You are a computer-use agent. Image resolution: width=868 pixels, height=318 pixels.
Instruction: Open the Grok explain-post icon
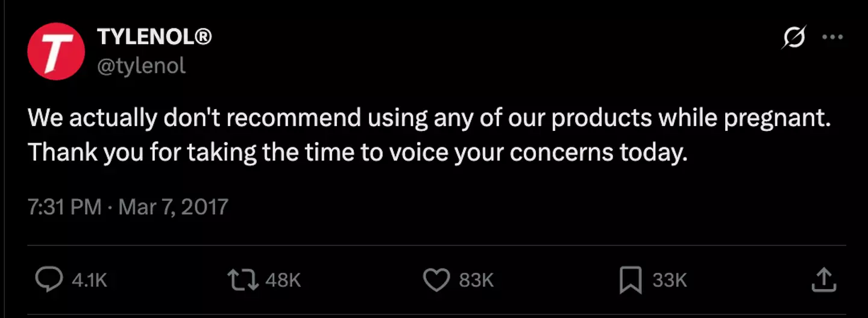coord(793,38)
